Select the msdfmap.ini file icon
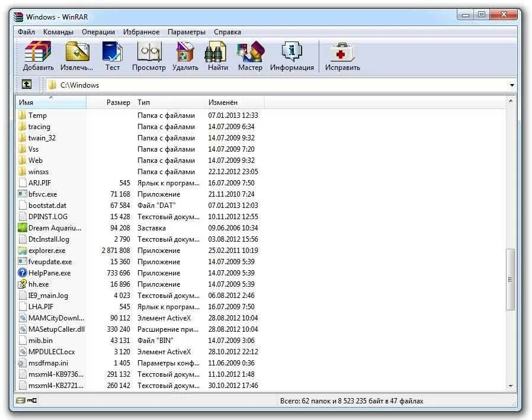 [x=23, y=363]
